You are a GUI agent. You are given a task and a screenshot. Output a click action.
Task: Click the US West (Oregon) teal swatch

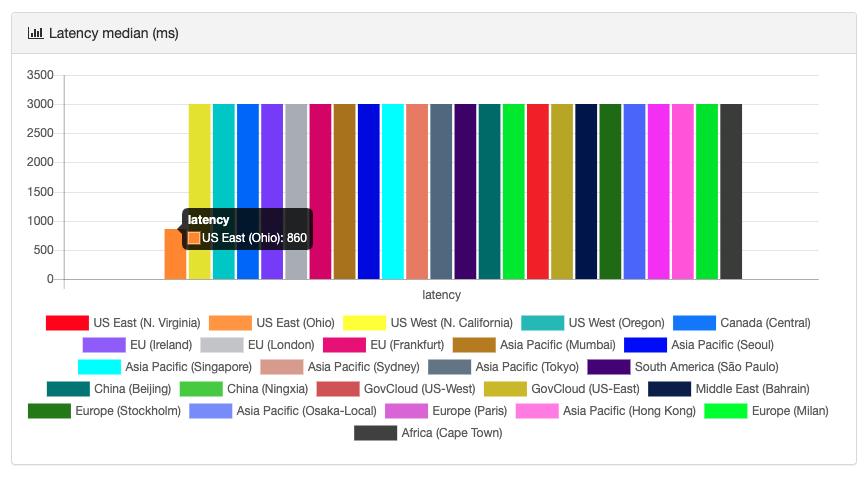542,323
